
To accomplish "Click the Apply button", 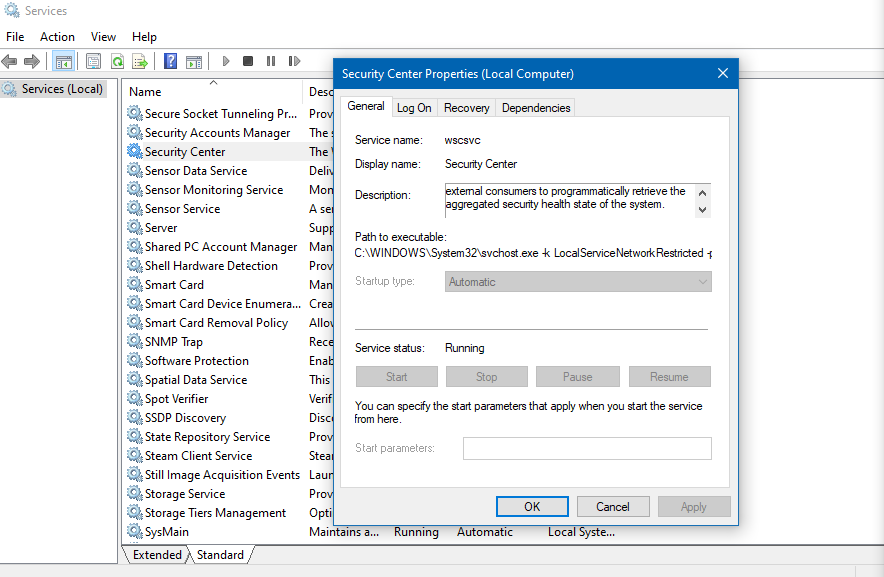I will pyautogui.click(x=693, y=506).
